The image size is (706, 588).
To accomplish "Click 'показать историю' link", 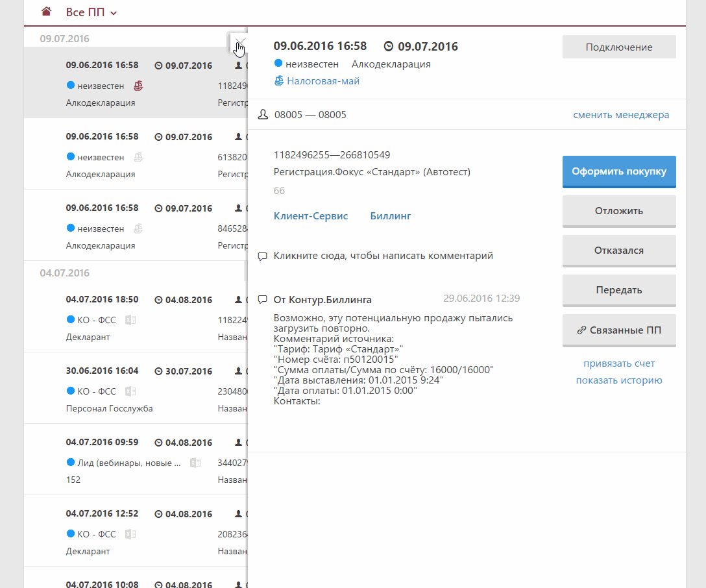I will pyautogui.click(x=619, y=380).
